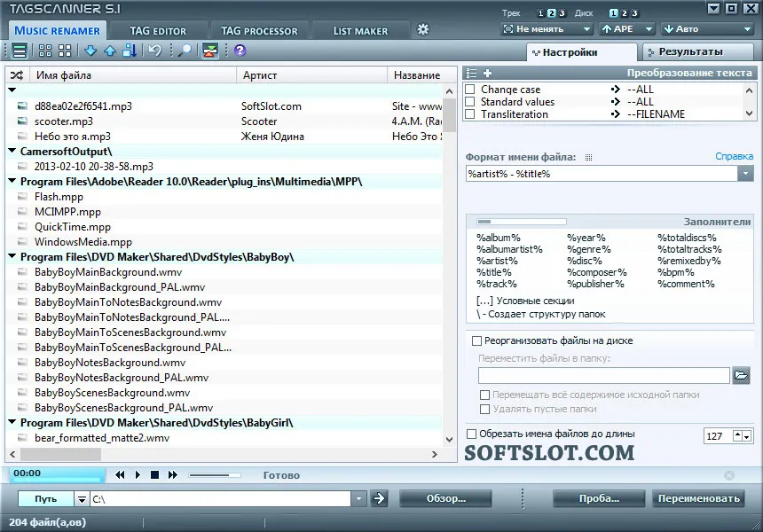Click the blue down-arrow move icon
The width and height of the screenshot is (763, 532).
click(90, 51)
